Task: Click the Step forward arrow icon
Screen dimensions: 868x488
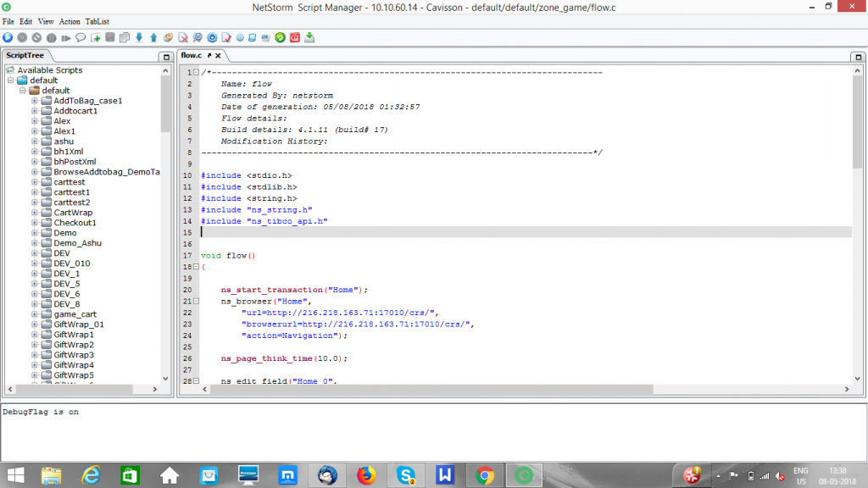Action: click(x=66, y=37)
